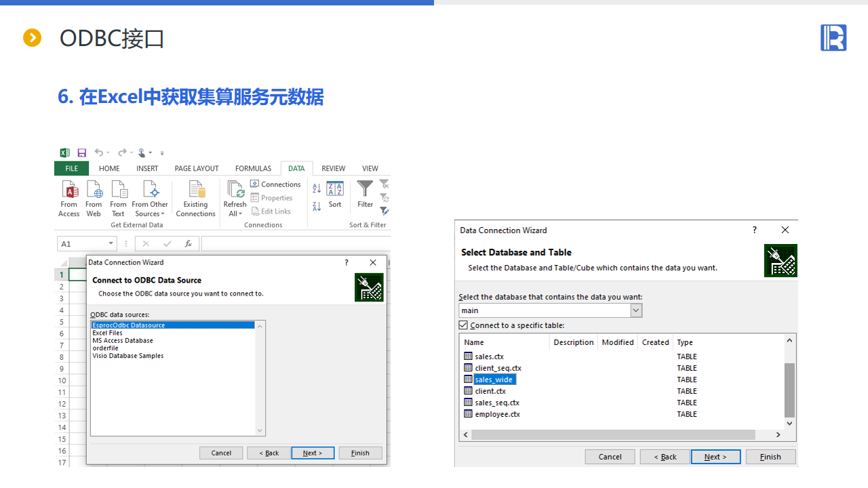Open the FILE tab in Excel

[x=72, y=169]
